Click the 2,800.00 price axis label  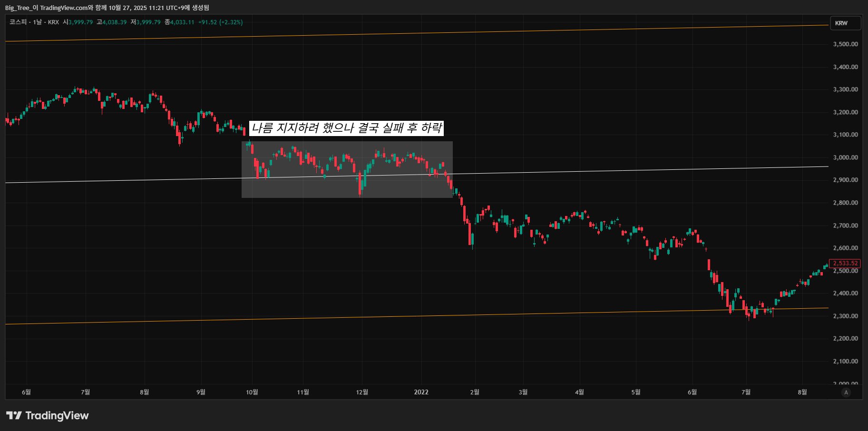point(846,203)
